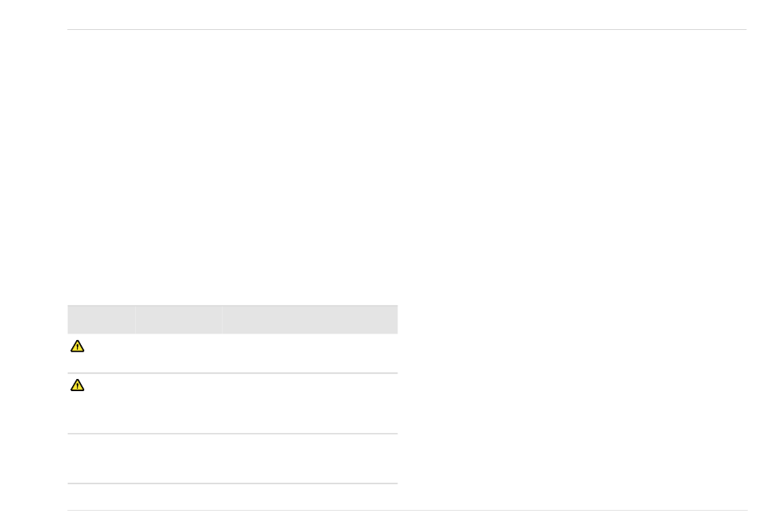Select the middle gray table header cell
Viewport: 769px width, 532px height.
coord(178,319)
